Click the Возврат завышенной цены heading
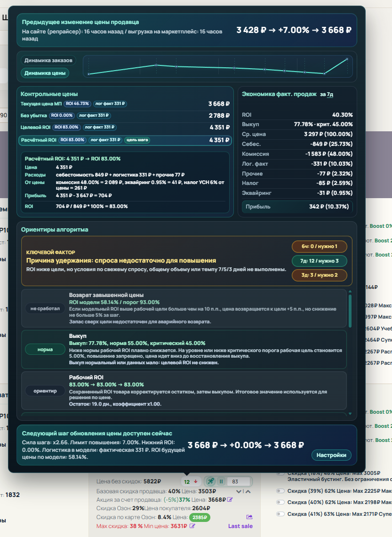This screenshot has height=537, width=392. tap(106, 295)
